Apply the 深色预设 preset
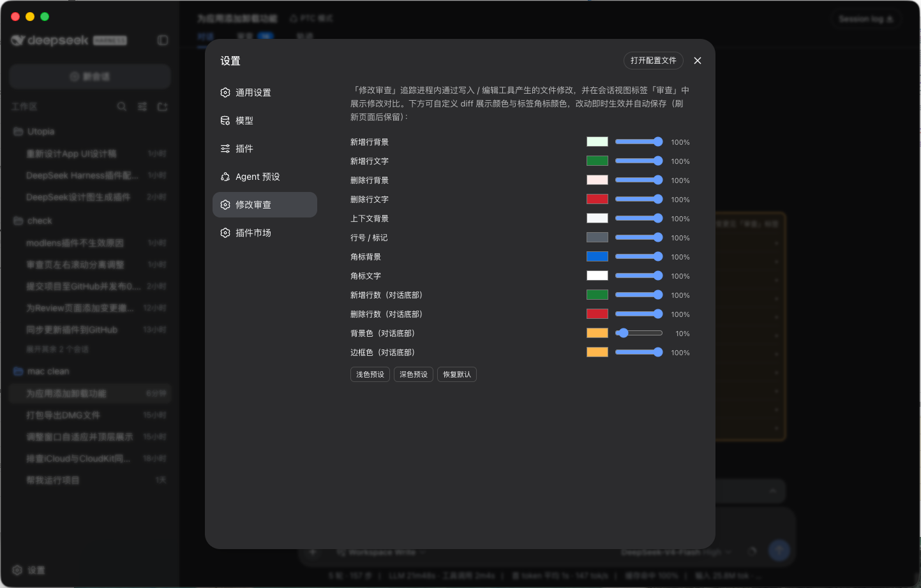This screenshot has width=921, height=588. pos(414,374)
